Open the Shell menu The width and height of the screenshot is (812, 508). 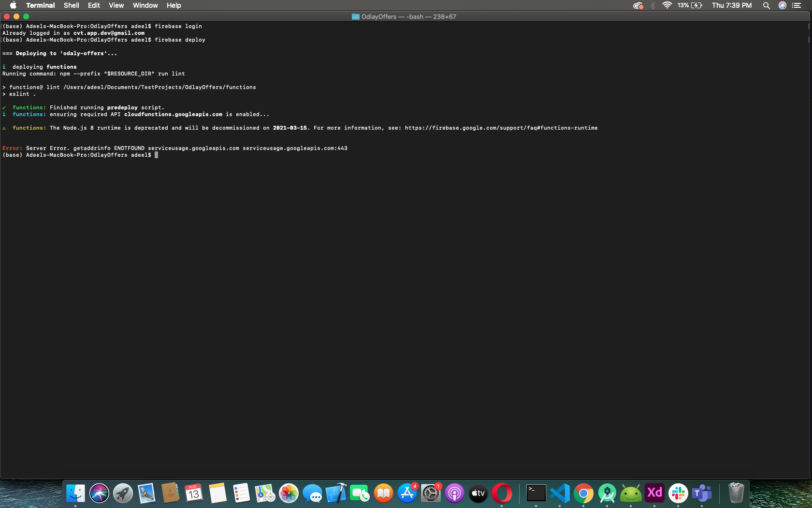click(x=71, y=5)
